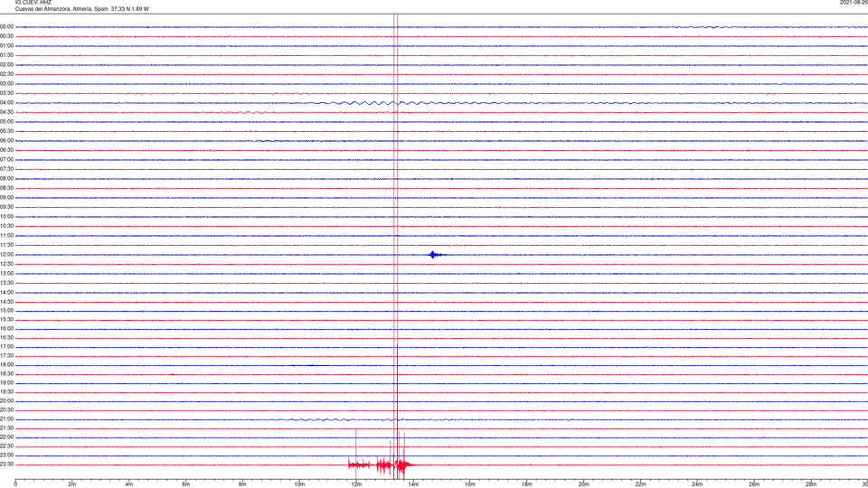868x488 pixels.
Task: Select the 18:30 trace label
Action: 6,374
